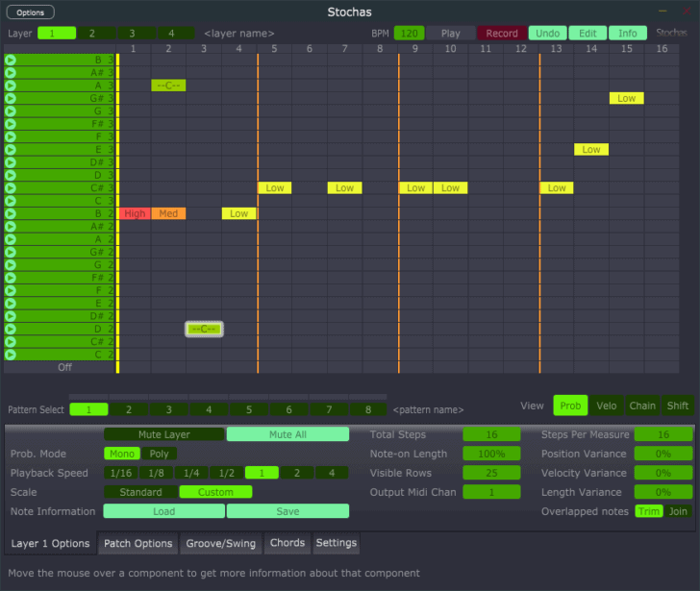The width and height of the screenshot is (700, 591).
Task: Audition the F 3 row play icon
Action: pyautogui.click(x=11, y=136)
